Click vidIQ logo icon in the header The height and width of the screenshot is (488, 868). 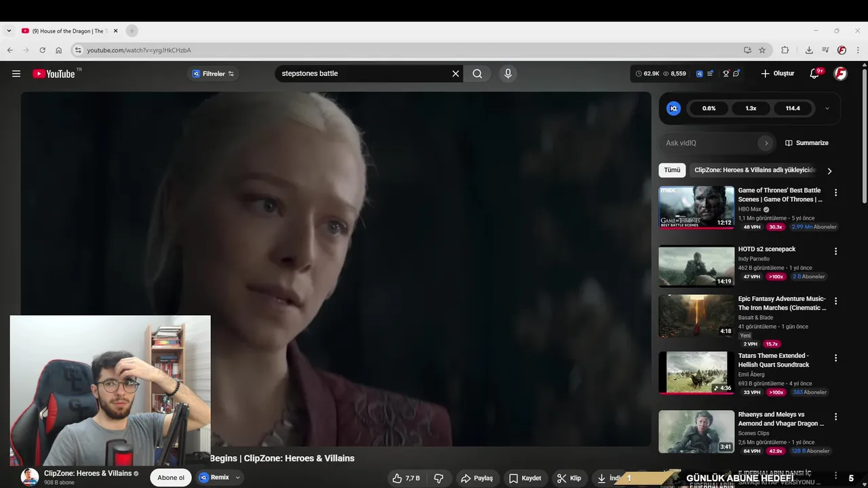pos(699,74)
